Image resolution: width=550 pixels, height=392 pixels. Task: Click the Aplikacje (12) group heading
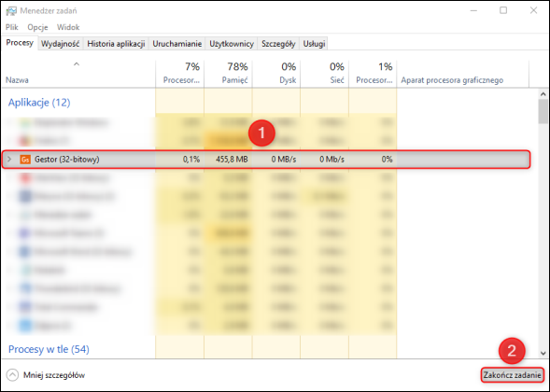coord(39,103)
